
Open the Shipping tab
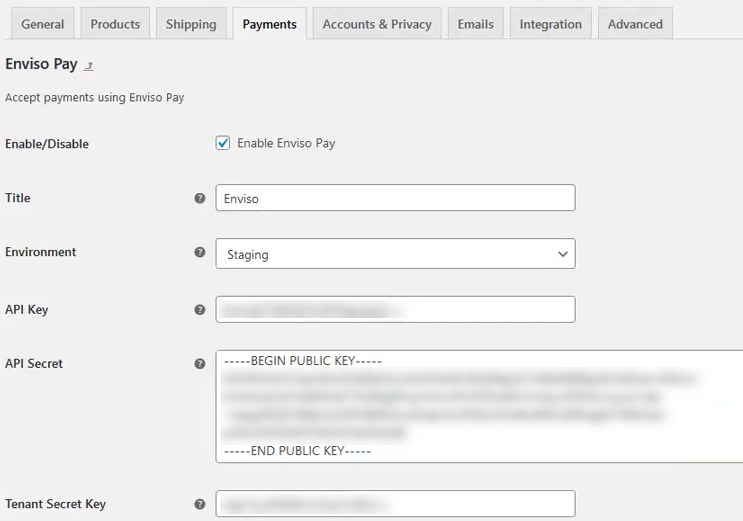[x=191, y=24]
